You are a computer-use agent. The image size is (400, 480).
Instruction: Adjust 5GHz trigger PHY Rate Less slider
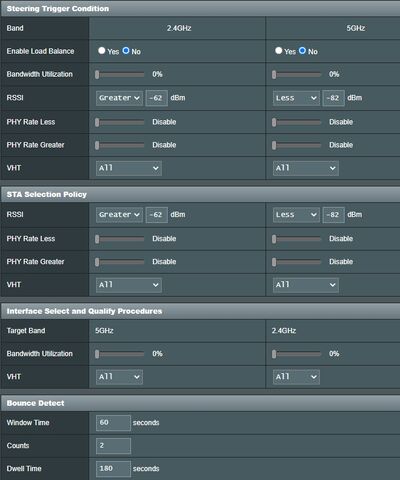pyautogui.click(x=297, y=122)
